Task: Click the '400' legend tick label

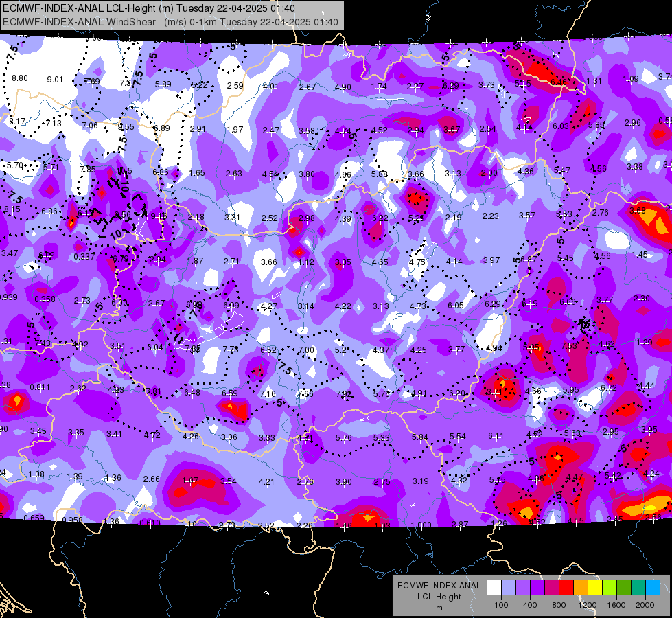Action: pos(530,605)
